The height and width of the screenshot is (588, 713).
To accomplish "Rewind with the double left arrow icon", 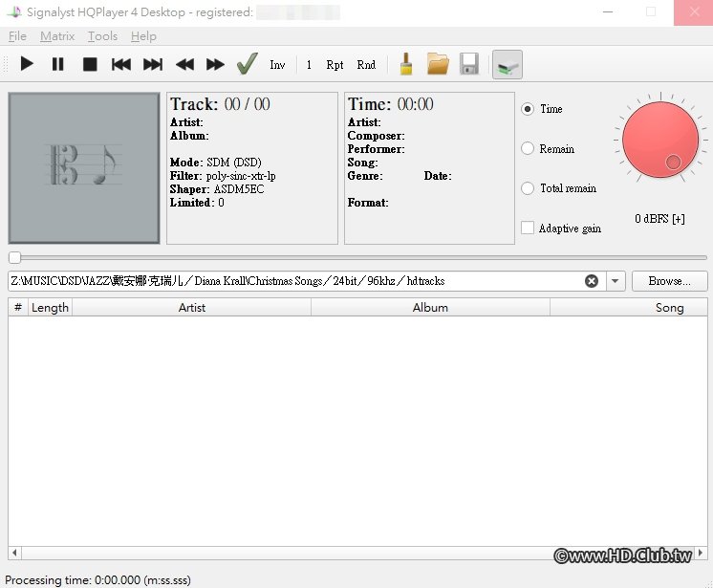I will [x=184, y=64].
